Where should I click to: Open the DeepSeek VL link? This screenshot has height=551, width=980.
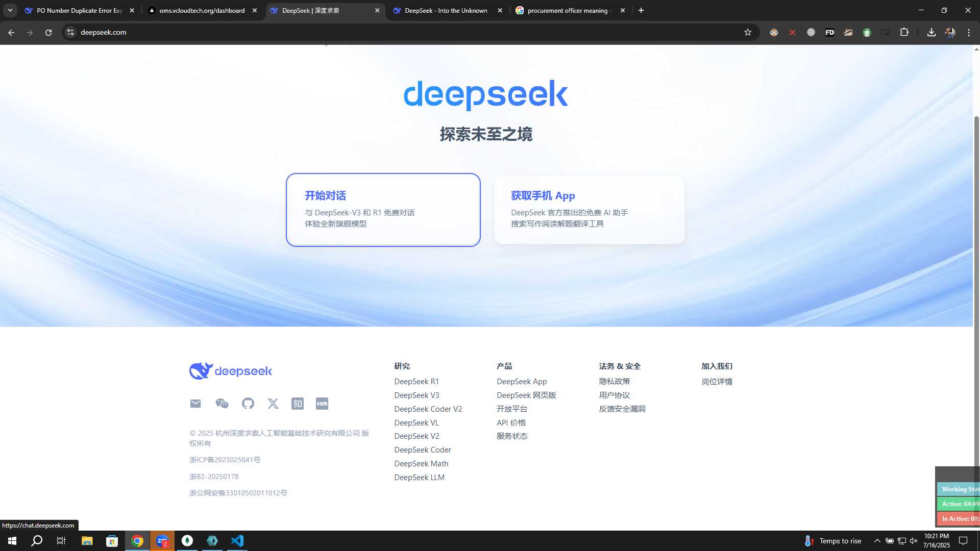click(x=416, y=423)
